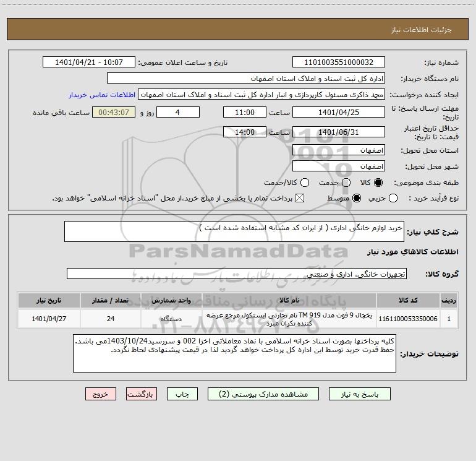Click the پاسخ به نیاز button

click(360, 394)
